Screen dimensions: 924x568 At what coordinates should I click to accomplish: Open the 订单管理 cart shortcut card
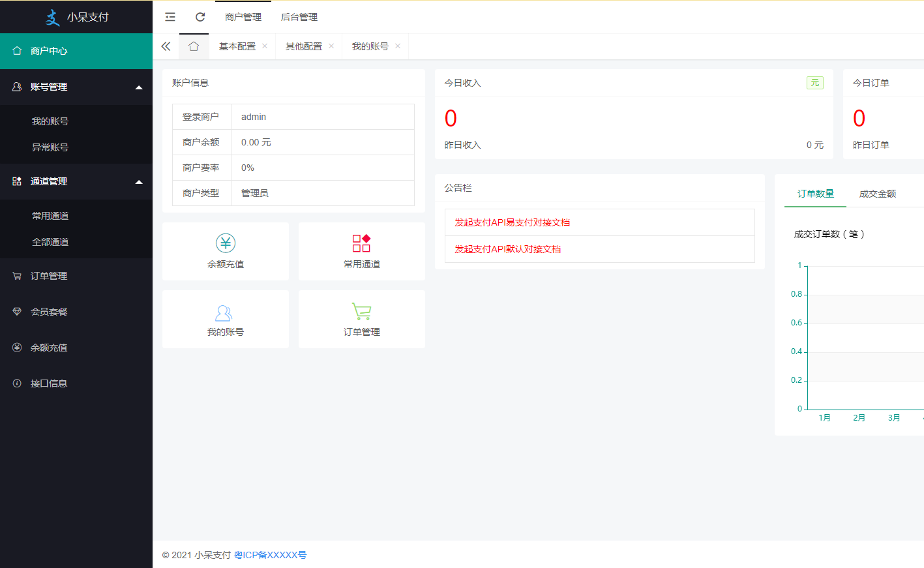point(362,320)
